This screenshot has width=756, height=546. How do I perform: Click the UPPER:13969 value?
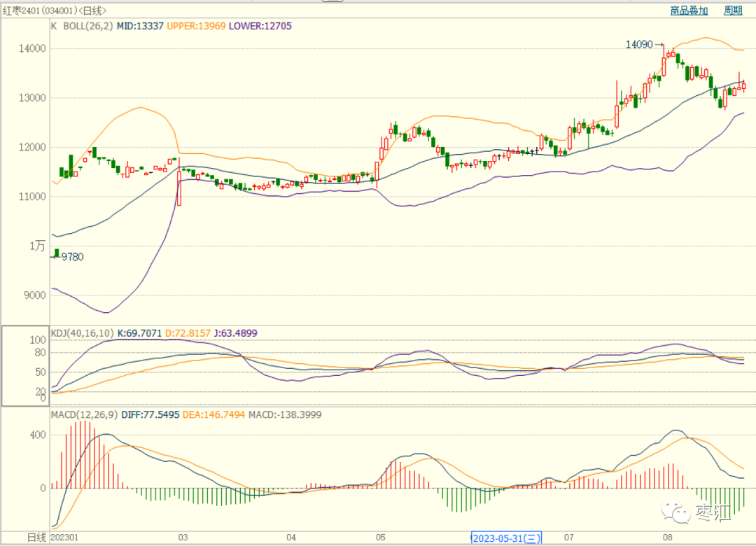pos(196,26)
